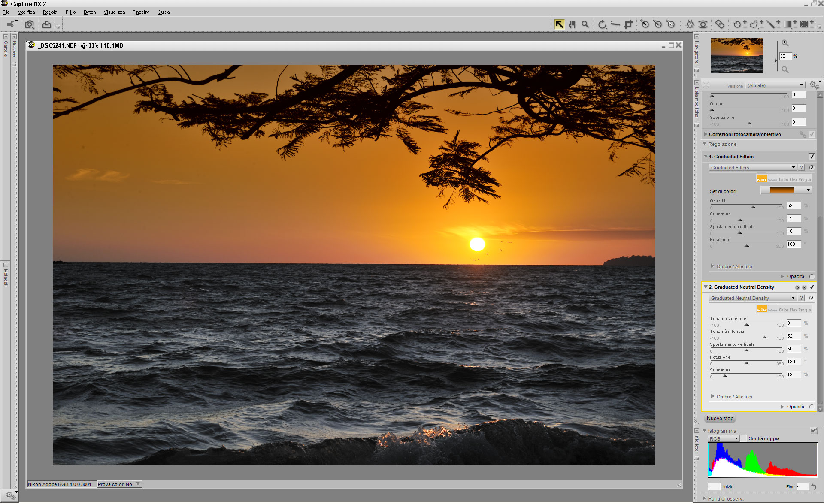Open the RGB histogram channel dropdown
Viewport: 824px width, 504px height.
[x=723, y=438]
